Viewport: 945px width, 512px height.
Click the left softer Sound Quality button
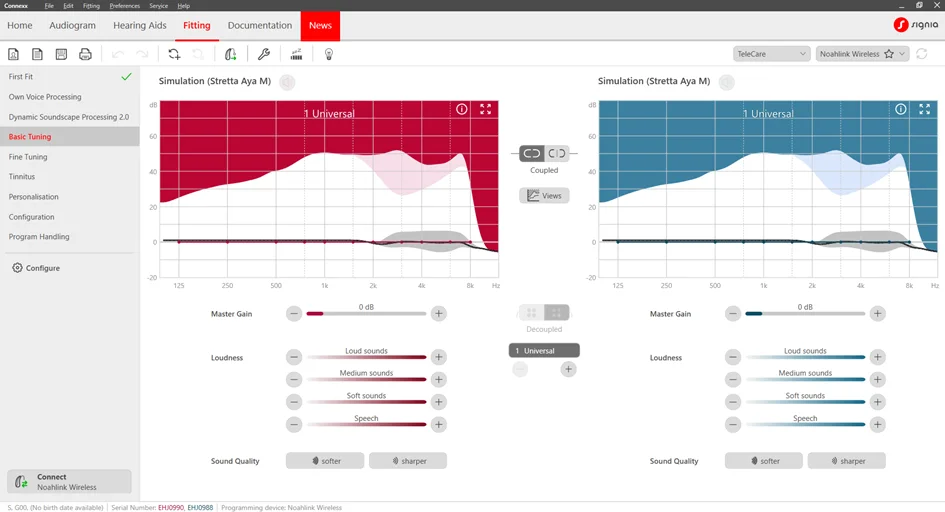pyautogui.click(x=325, y=461)
